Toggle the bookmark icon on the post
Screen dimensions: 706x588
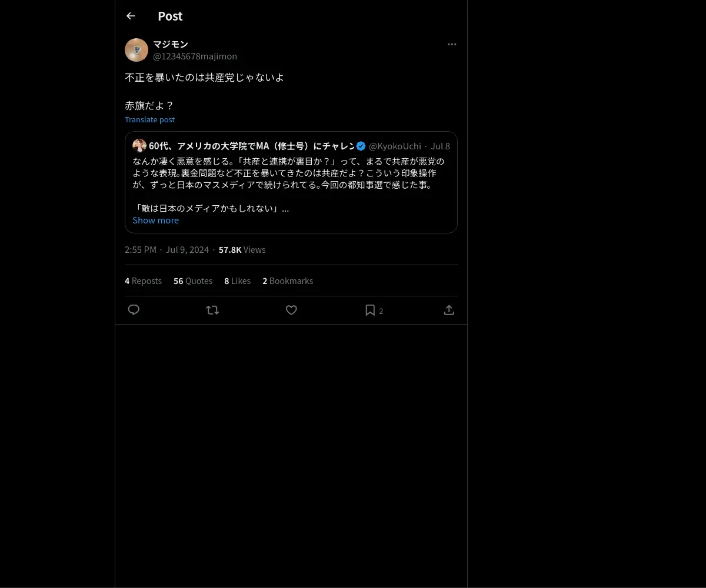tap(370, 310)
